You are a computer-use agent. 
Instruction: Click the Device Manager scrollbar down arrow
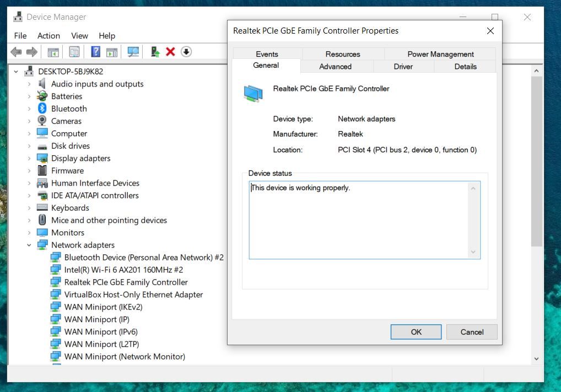536,358
